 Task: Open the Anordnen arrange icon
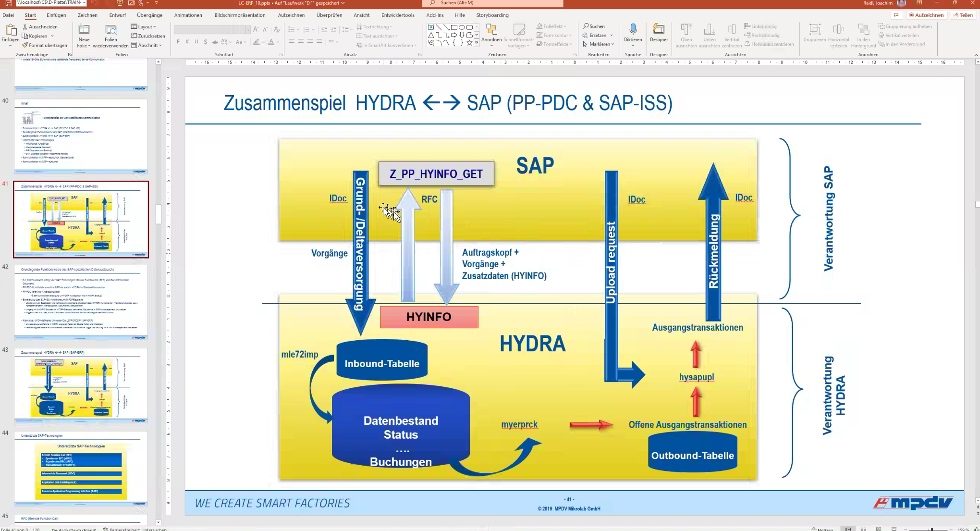click(x=491, y=29)
